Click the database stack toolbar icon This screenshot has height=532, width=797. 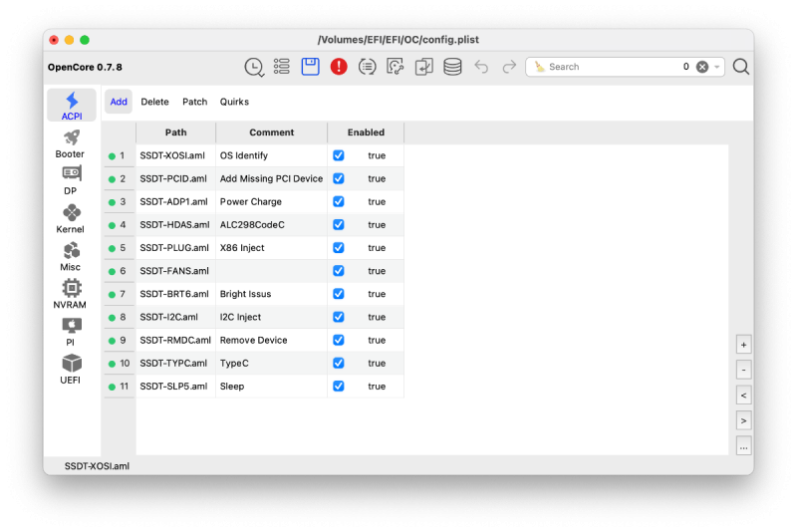[452, 67]
